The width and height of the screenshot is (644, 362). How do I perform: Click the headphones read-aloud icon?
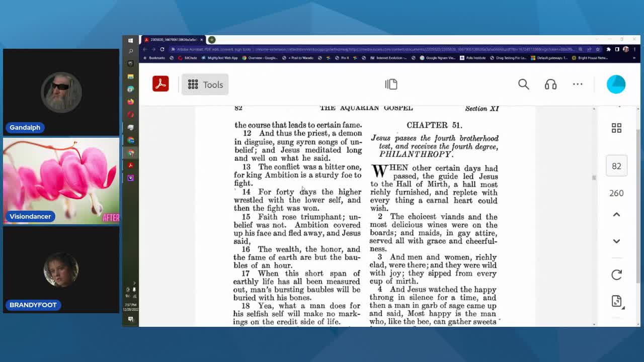pos(550,84)
